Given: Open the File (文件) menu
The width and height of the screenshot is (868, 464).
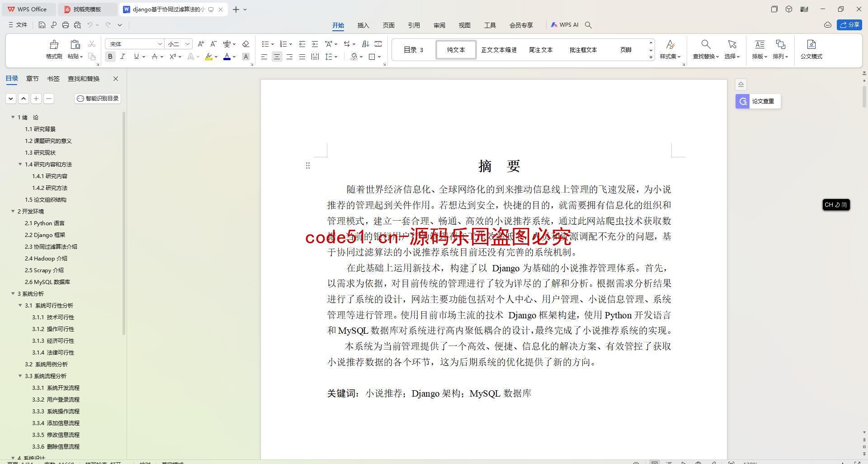Looking at the screenshot, I should 18,25.
